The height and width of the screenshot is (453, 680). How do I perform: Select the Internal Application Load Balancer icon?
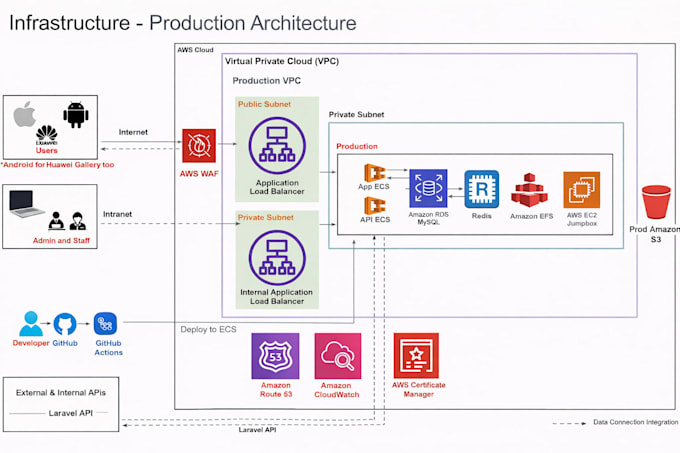point(277,259)
